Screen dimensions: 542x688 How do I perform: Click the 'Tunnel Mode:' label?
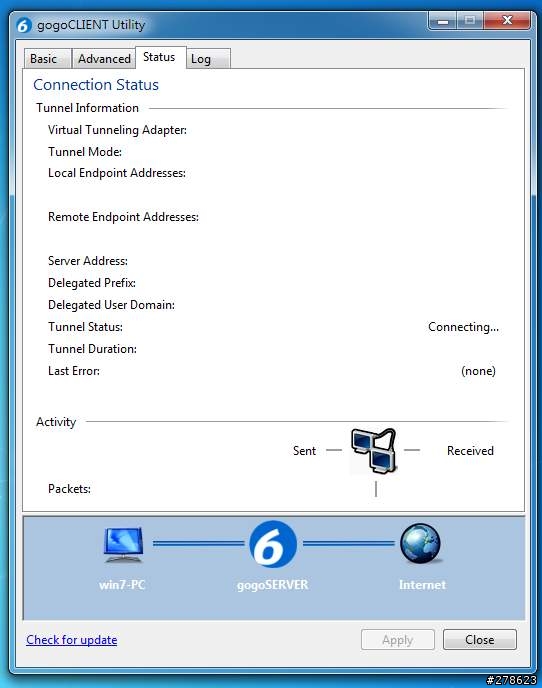point(85,152)
